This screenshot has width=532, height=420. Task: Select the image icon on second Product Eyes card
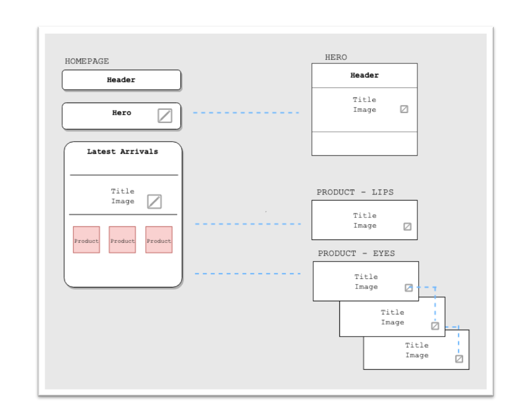(x=435, y=326)
